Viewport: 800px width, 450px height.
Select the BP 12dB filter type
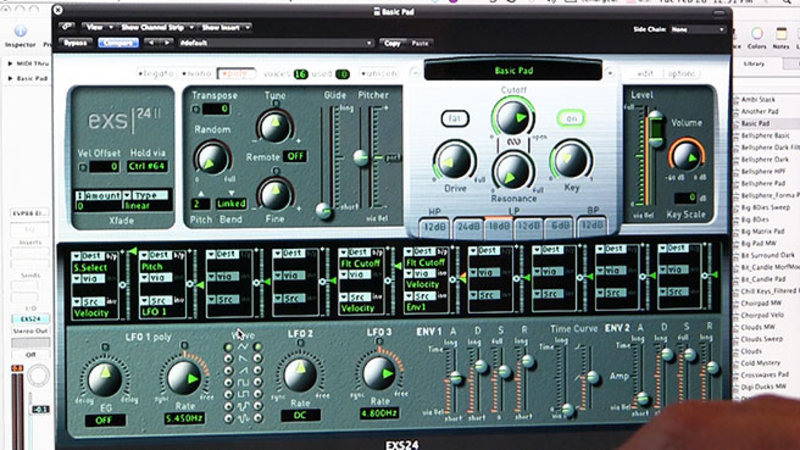(592, 226)
